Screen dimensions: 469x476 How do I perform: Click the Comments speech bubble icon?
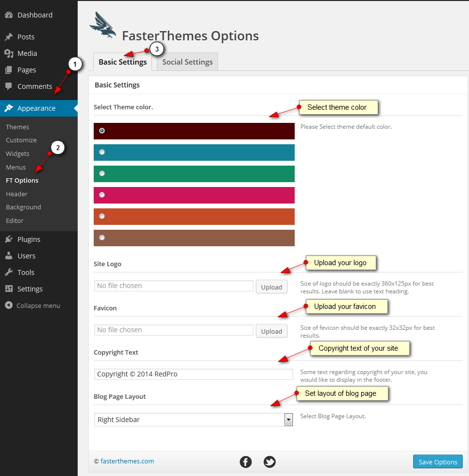tap(9, 86)
